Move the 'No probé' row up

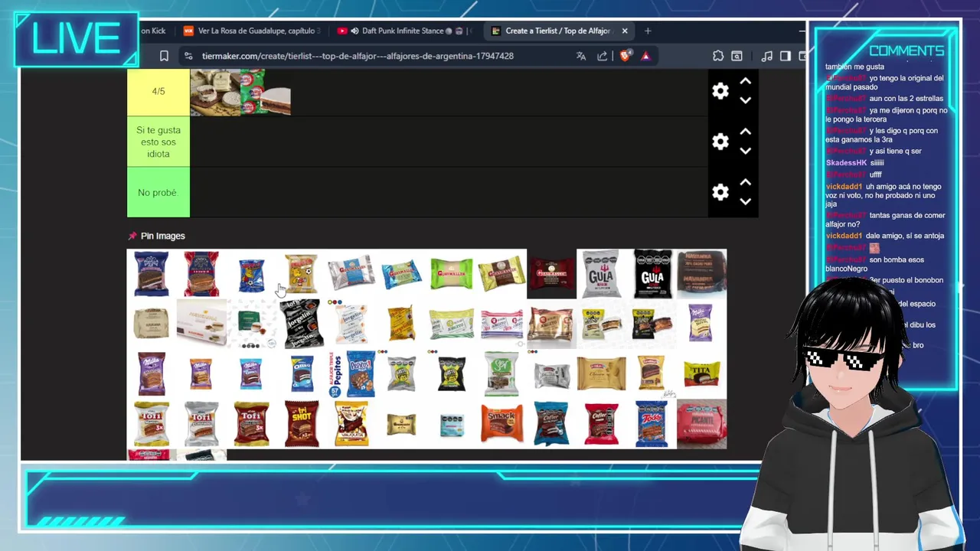(745, 182)
